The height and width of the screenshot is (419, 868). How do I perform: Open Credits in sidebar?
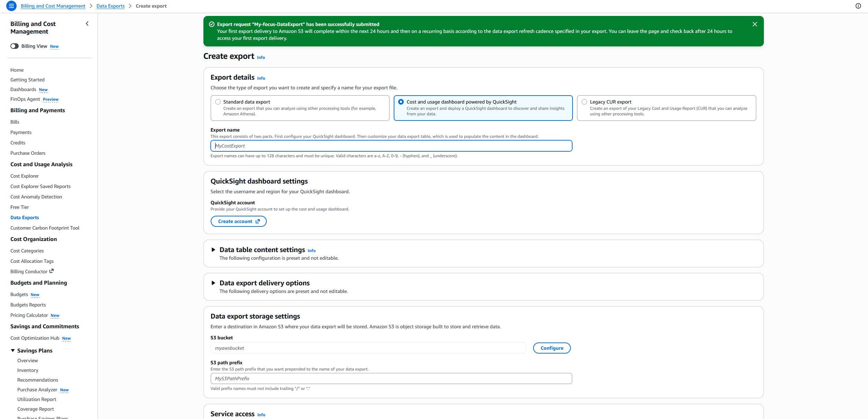tap(18, 143)
